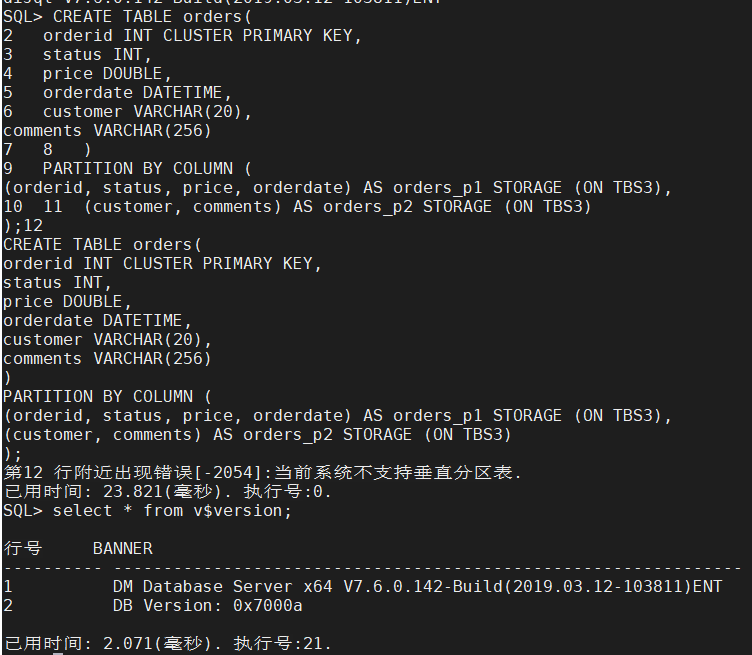Click the BANNER column header
This screenshot has height=655, width=752.
click(122, 548)
